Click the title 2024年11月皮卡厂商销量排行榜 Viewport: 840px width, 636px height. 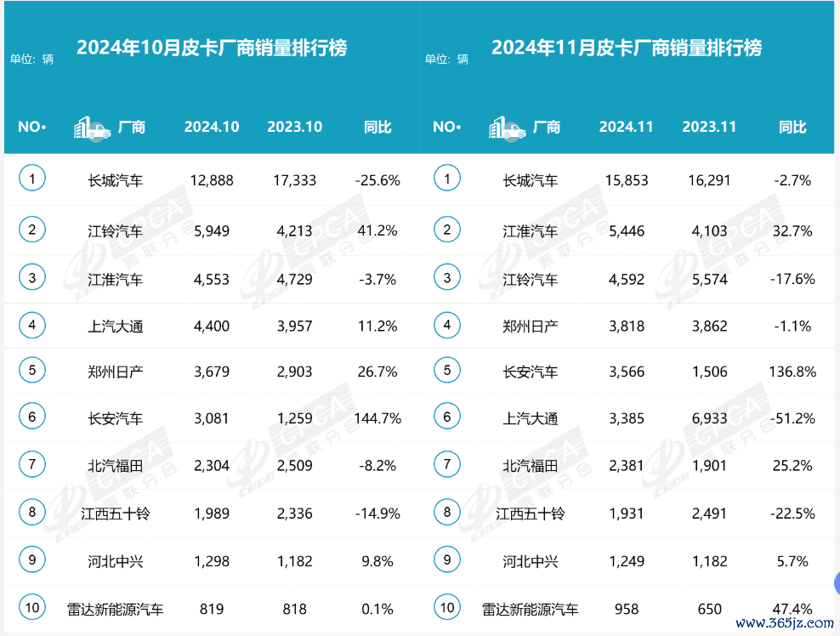(x=627, y=48)
